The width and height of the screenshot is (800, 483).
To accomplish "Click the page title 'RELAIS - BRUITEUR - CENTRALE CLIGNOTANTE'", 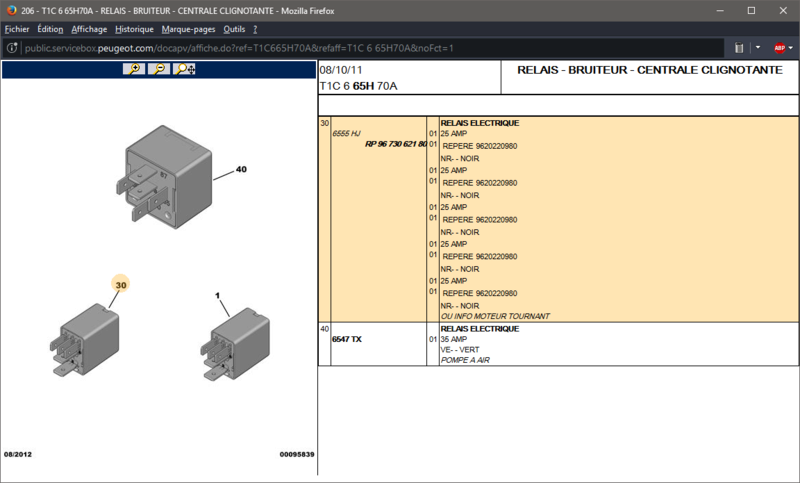I will [x=649, y=70].
